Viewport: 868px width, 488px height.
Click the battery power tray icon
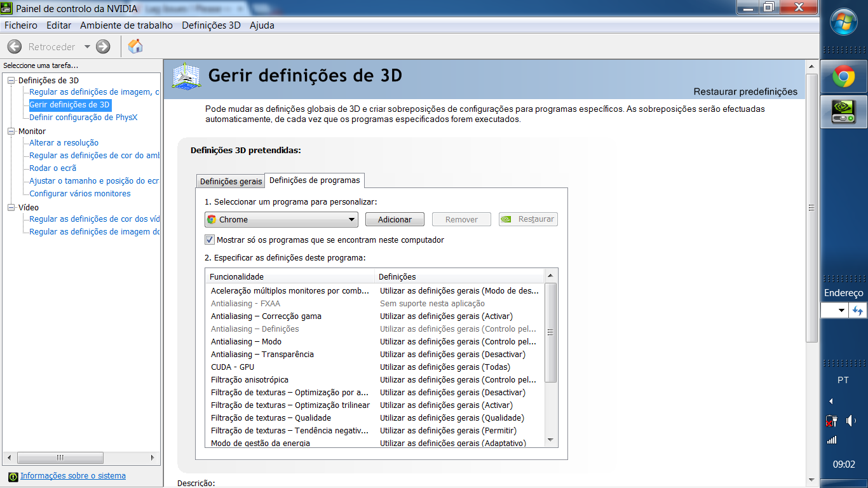pos(832,421)
